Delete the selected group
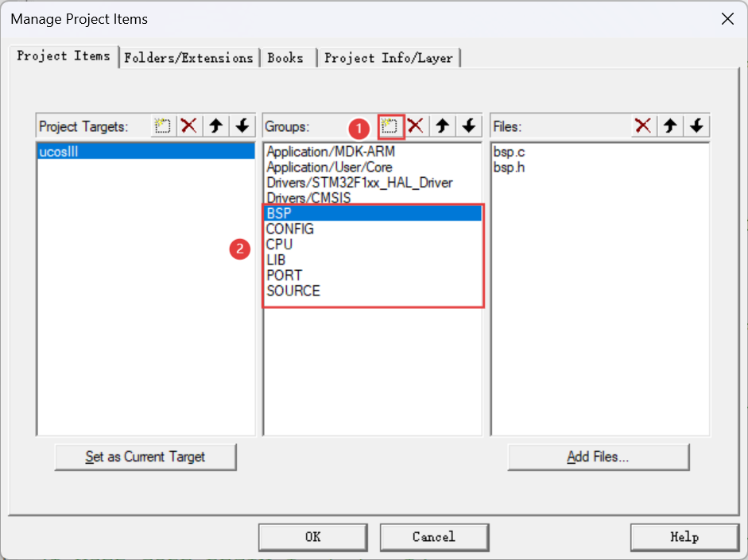The width and height of the screenshot is (748, 560). point(416,126)
